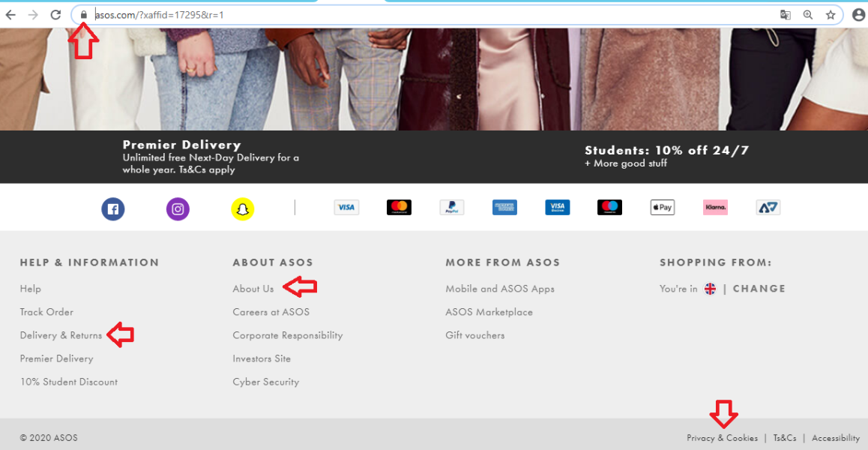Click the ABOUT ASOS heading
This screenshot has width=868, height=450.
click(273, 262)
